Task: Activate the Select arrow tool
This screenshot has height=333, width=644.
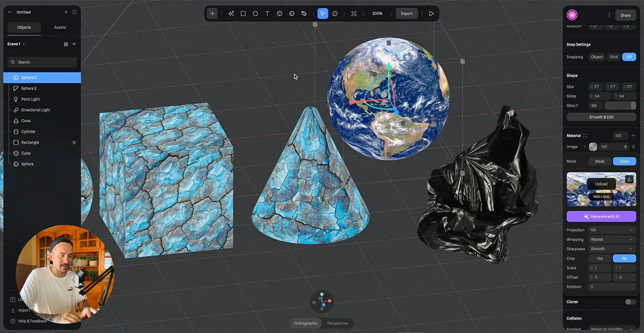Action: point(322,13)
